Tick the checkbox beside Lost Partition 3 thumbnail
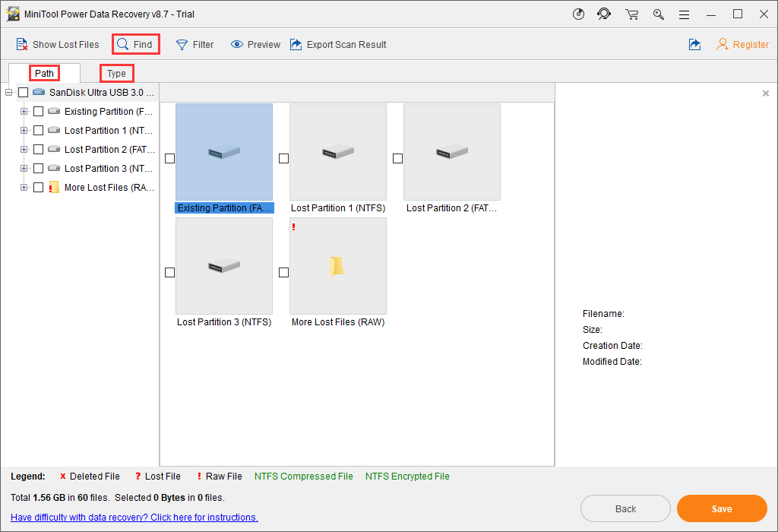 tap(169, 272)
